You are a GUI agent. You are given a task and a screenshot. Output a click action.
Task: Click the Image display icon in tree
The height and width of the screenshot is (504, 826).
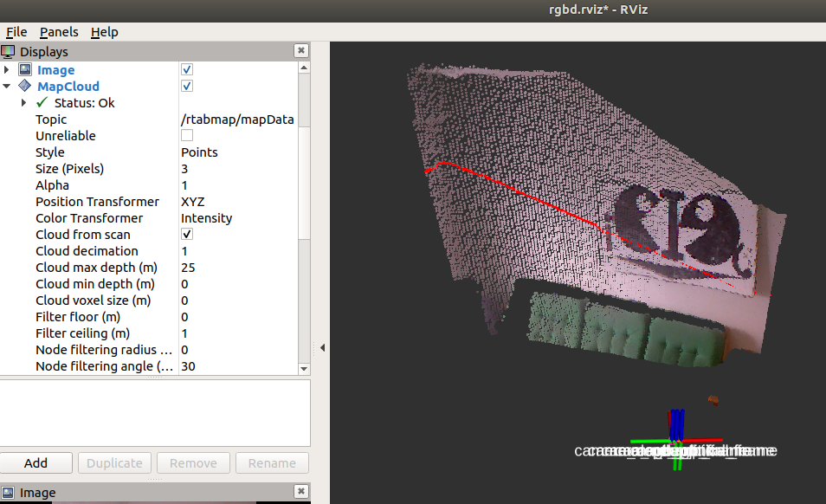click(x=25, y=69)
